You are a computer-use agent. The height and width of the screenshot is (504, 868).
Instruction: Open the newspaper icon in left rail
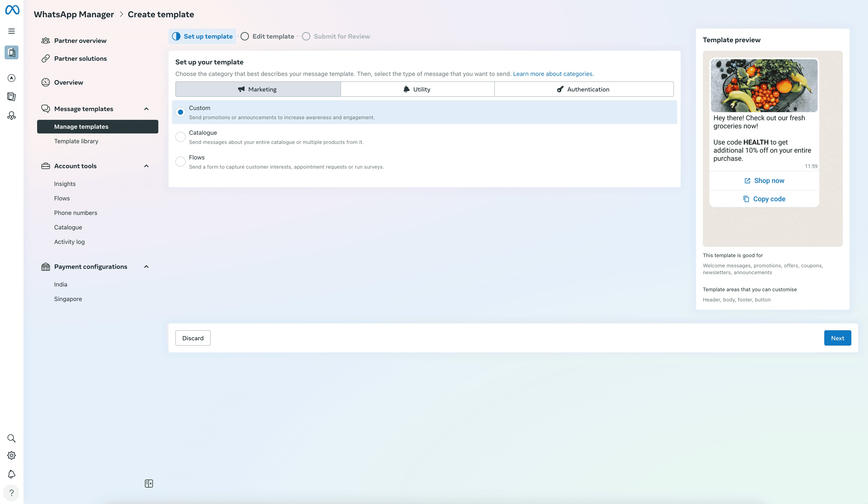tap(11, 97)
